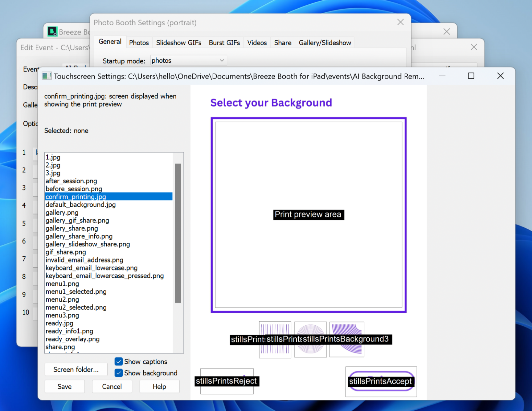This screenshot has height=411, width=532.
Task: Click the Save button
Action: coord(64,386)
